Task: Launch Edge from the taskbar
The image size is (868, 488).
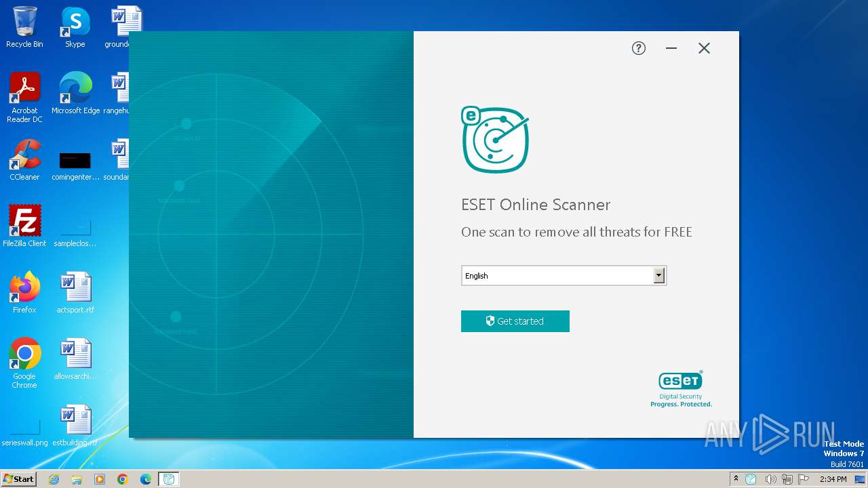Action: (146, 479)
